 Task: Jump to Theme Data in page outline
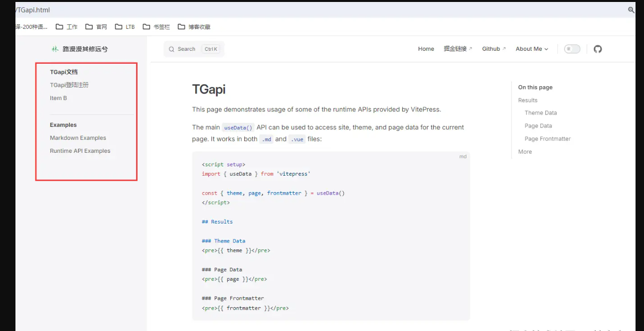[x=540, y=113]
